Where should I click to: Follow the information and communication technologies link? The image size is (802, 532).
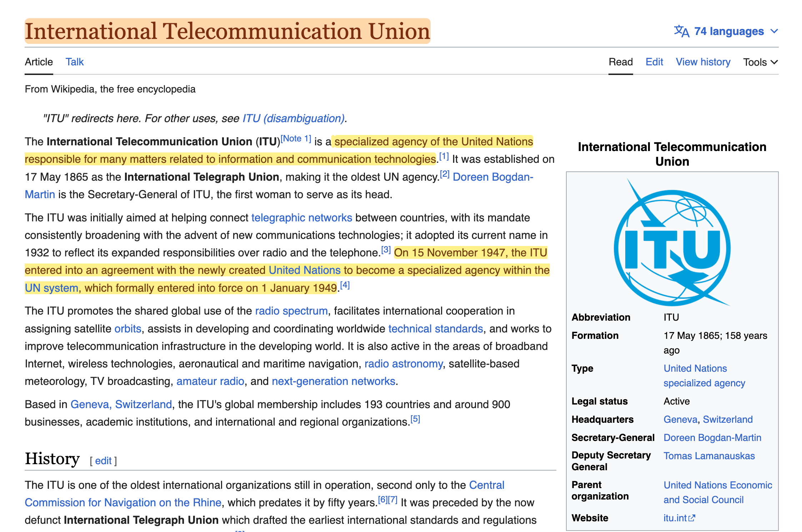[x=327, y=159]
